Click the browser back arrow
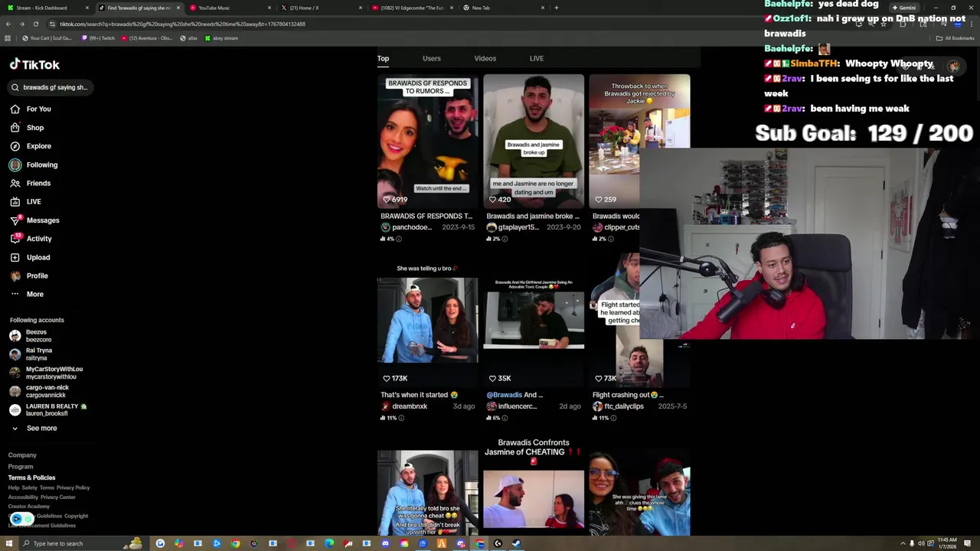 [8, 24]
